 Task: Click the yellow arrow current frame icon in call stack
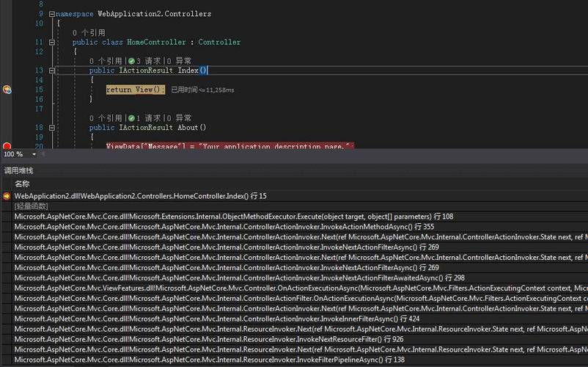point(7,196)
